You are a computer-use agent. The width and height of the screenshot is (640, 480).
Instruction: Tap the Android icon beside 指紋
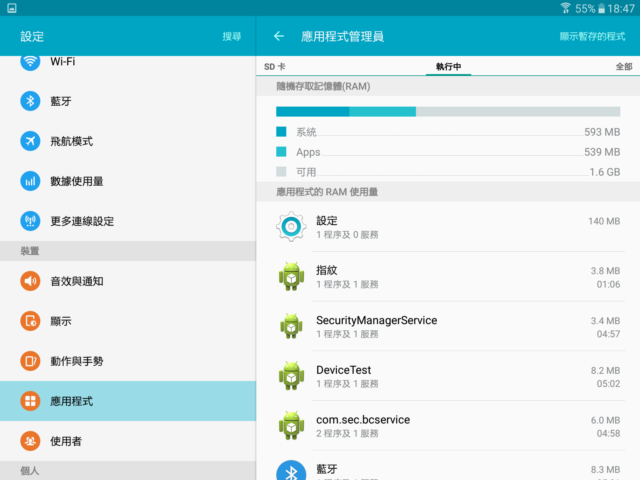291,276
